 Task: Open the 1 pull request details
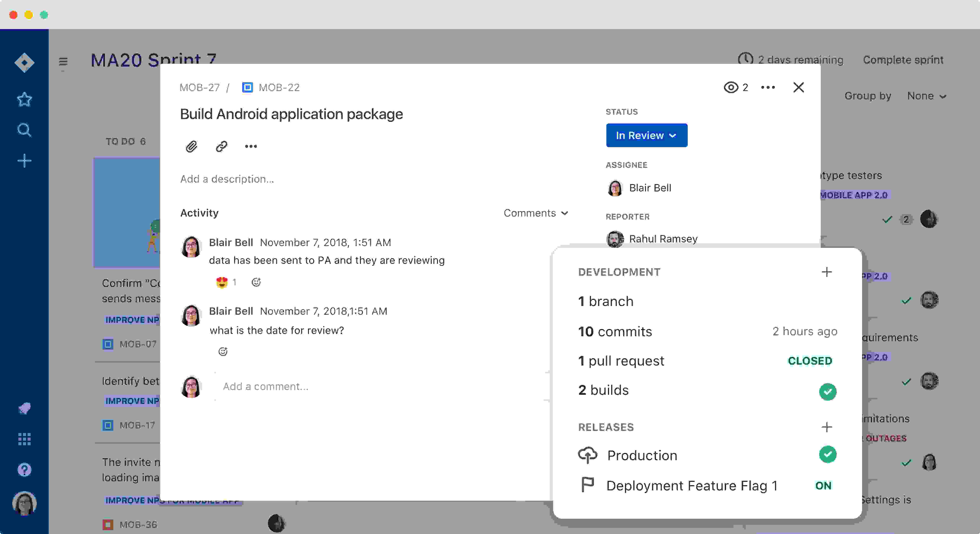pos(621,361)
